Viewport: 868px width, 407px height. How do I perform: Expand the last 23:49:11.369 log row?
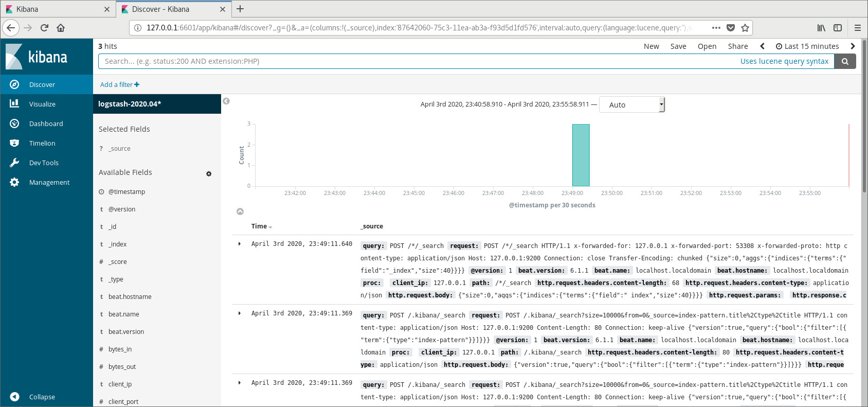pos(240,383)
